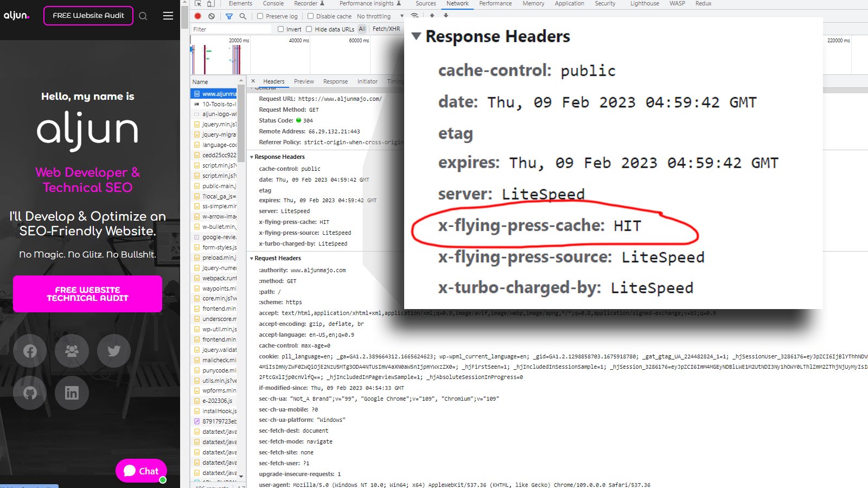Stop recording the network log
Viewport: 868px width, 488px height.
pos(198,16)
